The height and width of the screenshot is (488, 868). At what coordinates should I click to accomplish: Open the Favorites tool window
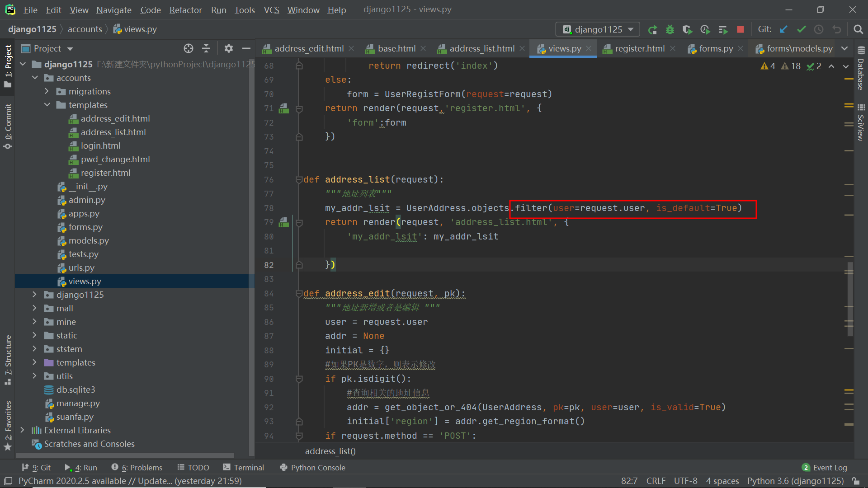8,425
